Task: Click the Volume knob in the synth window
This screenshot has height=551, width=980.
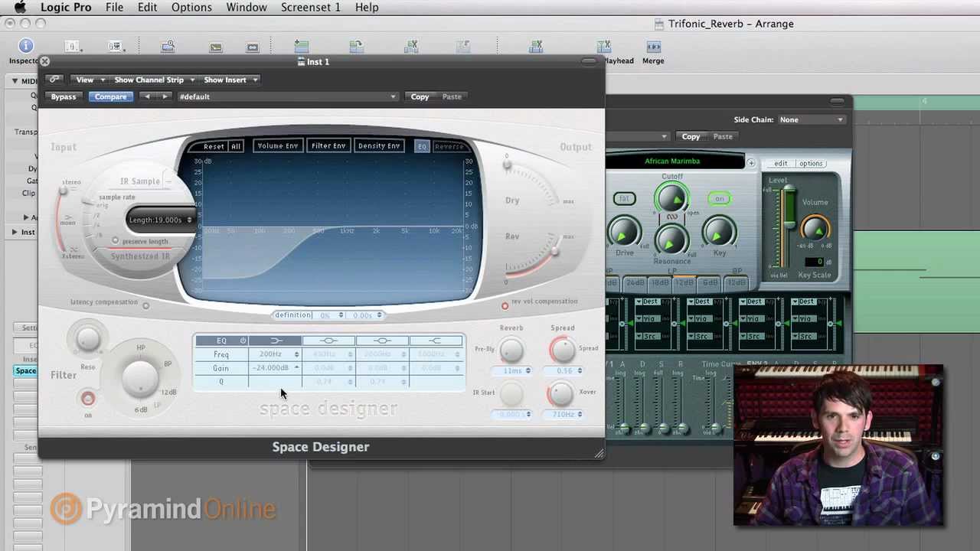Action: (815, 228)
